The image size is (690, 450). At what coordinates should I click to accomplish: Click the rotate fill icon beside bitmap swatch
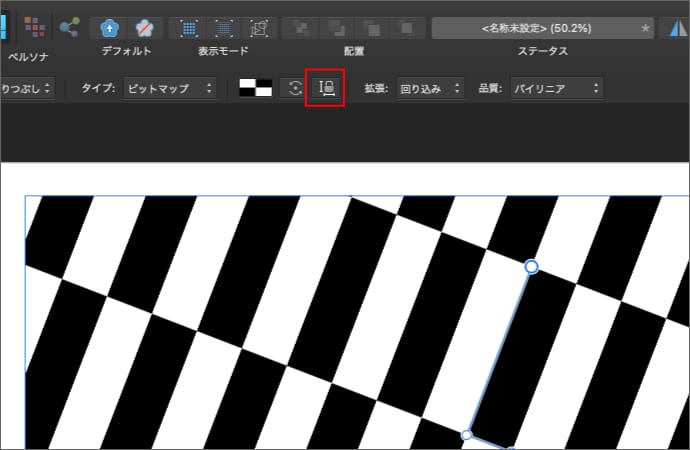pyautogui.click(x=295, y=88)
